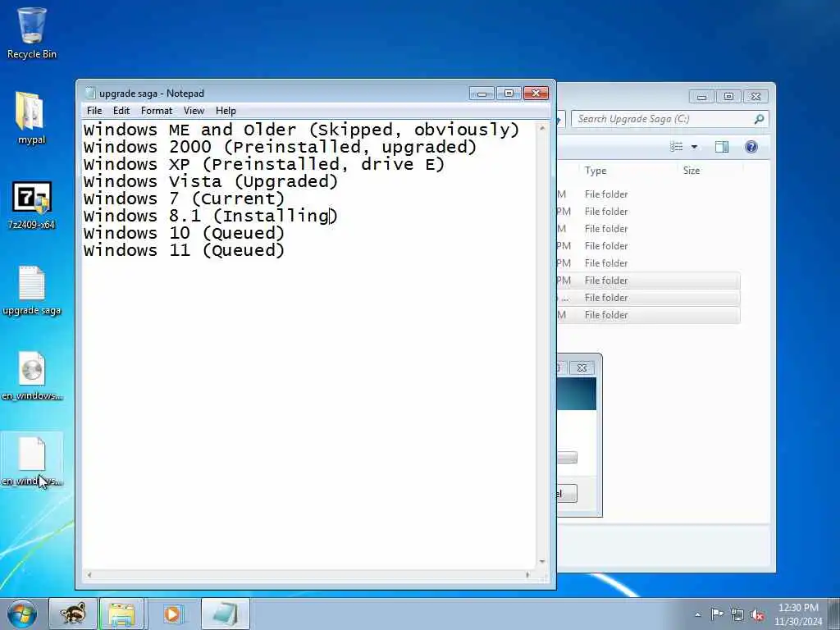Click Notepad vertical scrollbar up arrow
840x630 pixels.
[542, 129]
